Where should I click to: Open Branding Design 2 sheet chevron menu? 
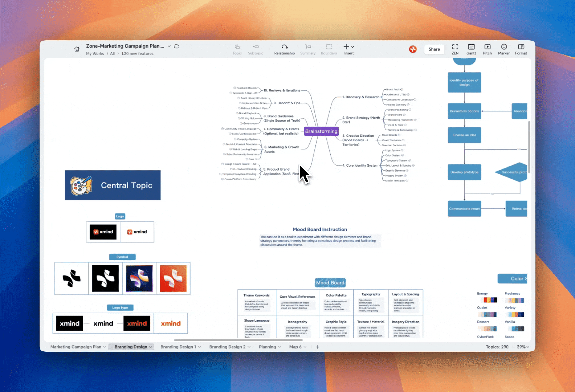point(249,347)
